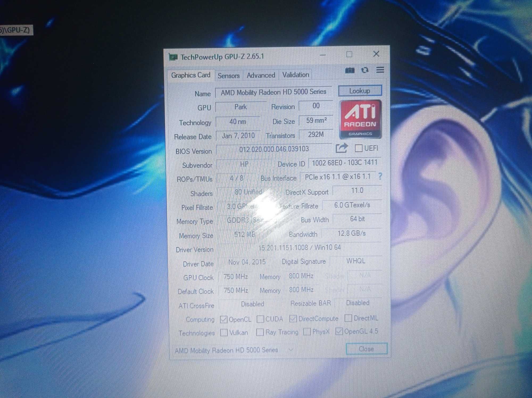Screen dimensions: 532x398
Task: Toggle the OpenGL 4.5 checkbox
Action: pos(339,331)
